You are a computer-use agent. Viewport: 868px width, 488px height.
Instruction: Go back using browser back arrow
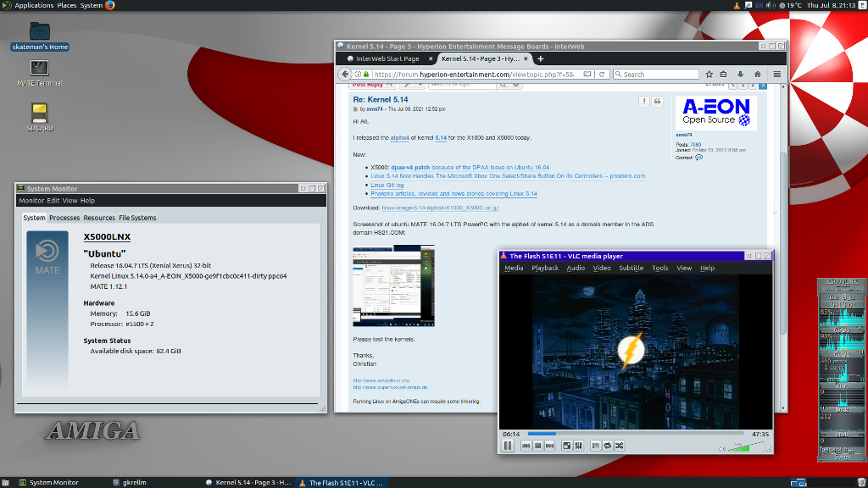coord(345,75)
